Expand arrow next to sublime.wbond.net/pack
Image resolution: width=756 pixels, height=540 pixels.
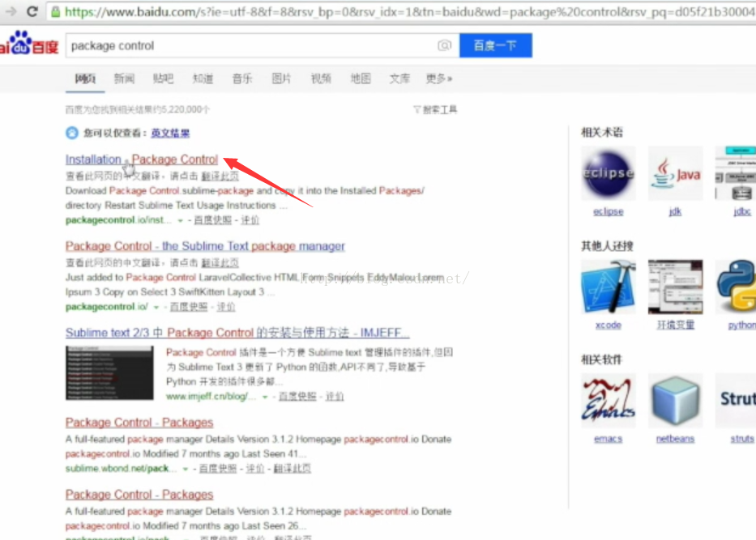[185, 469]
